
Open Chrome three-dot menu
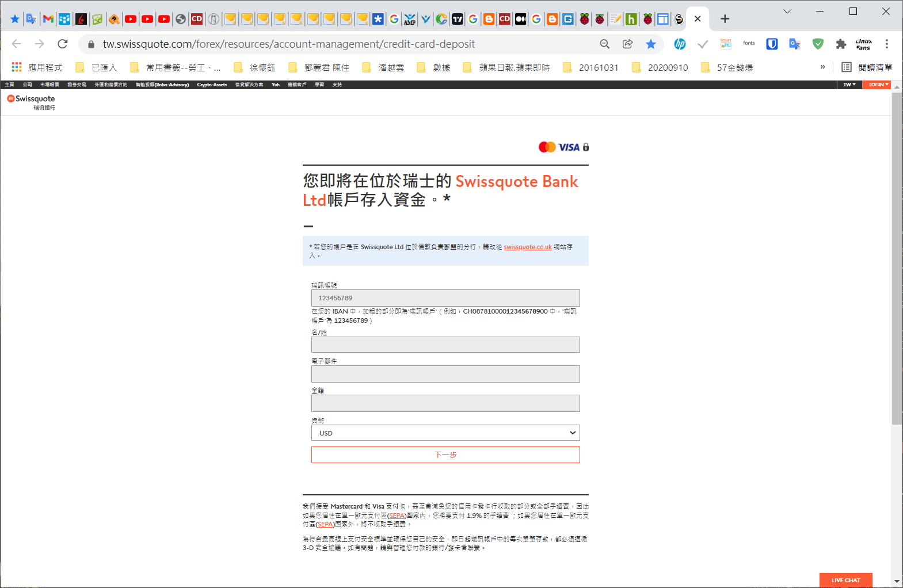click(x=887, y=44)
